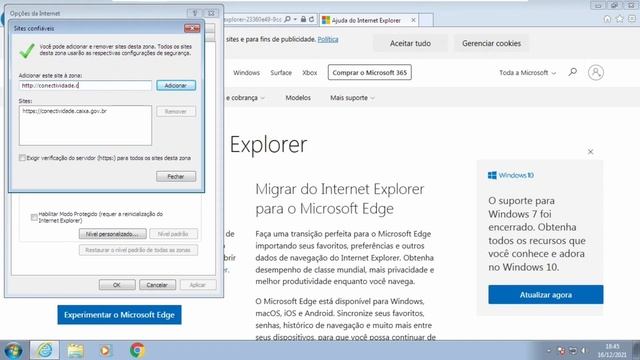Image resolution: width=640 pixels, height=360 pixels.
Task: Open the Windows Start button
Action: tap(13, 351)
